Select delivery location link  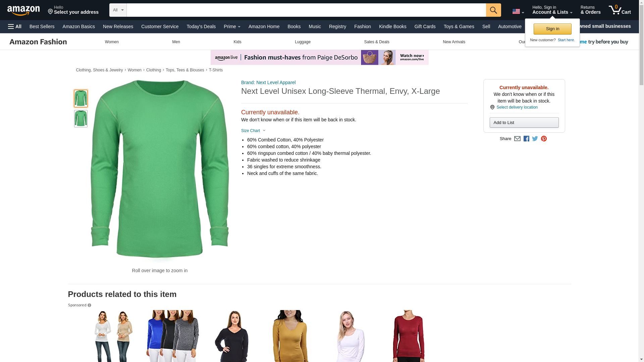[517, 107]
